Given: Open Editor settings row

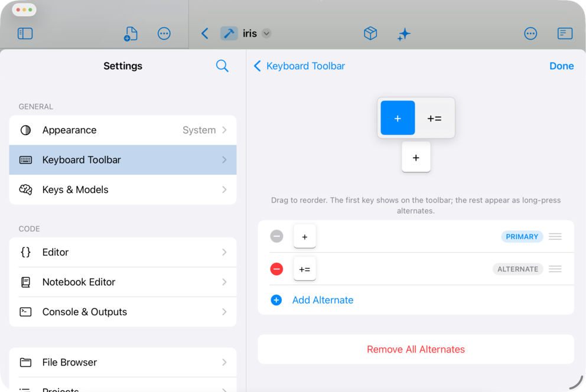Looking at the screenshot, I should (x=123, y=252).
